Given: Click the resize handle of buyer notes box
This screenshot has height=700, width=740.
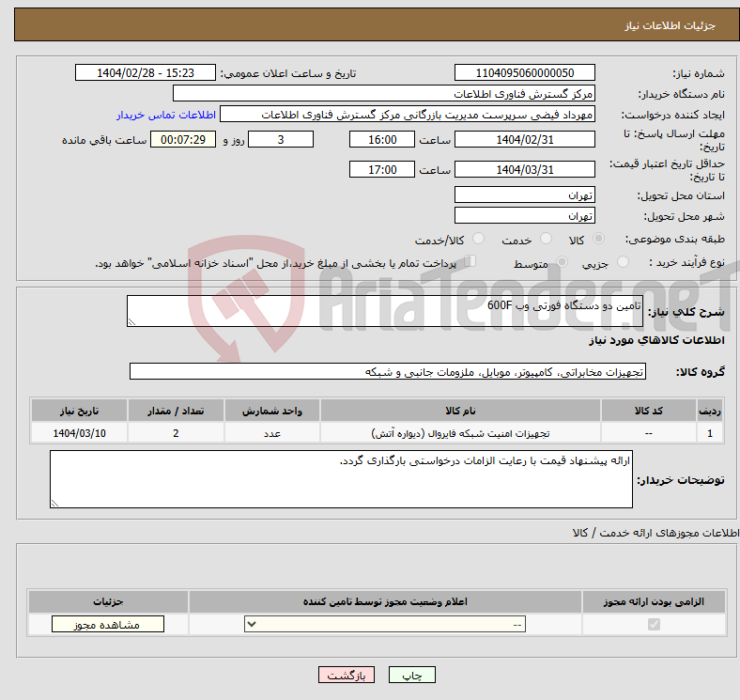Looking at the screenshot, I should (x=54, y=504).
